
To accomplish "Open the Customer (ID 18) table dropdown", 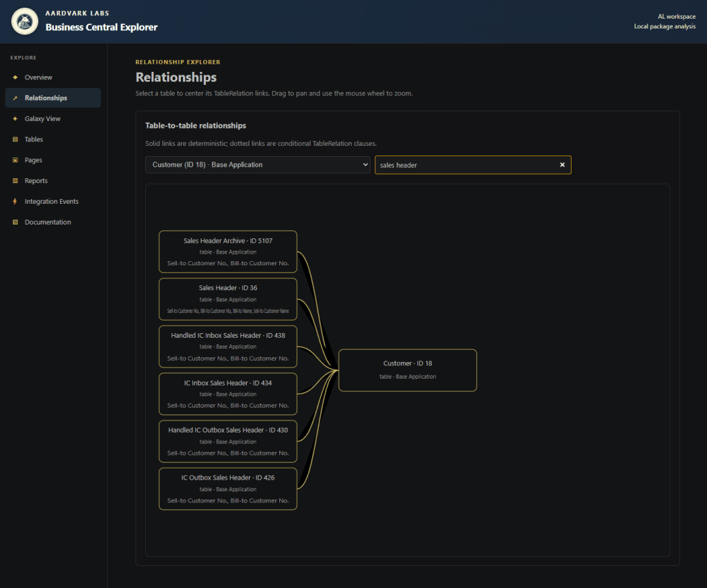I will (x=258, y=164).
